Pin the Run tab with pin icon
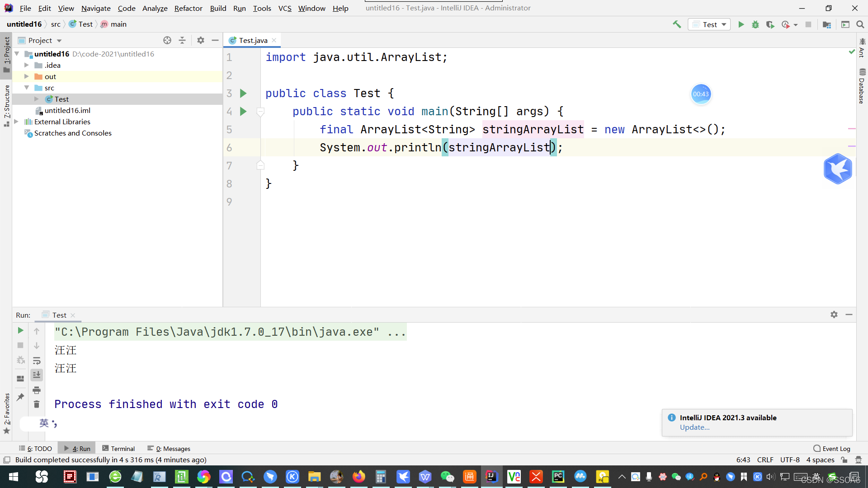Viewport: 868px width, 488px height. pyautogui.click(x=20, y=397)
